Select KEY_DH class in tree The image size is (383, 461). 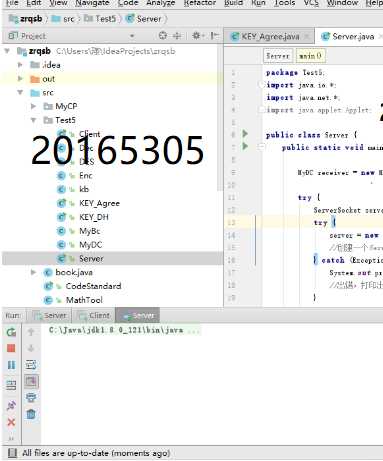point(94,217)
